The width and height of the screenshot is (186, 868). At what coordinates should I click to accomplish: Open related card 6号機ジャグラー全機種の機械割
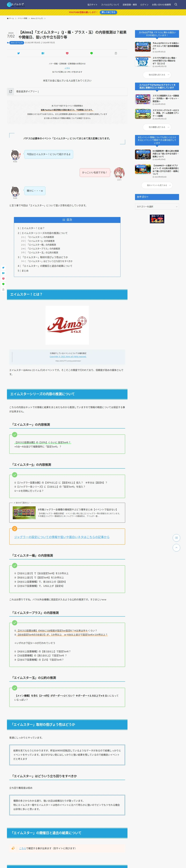[x=67, y=513]
